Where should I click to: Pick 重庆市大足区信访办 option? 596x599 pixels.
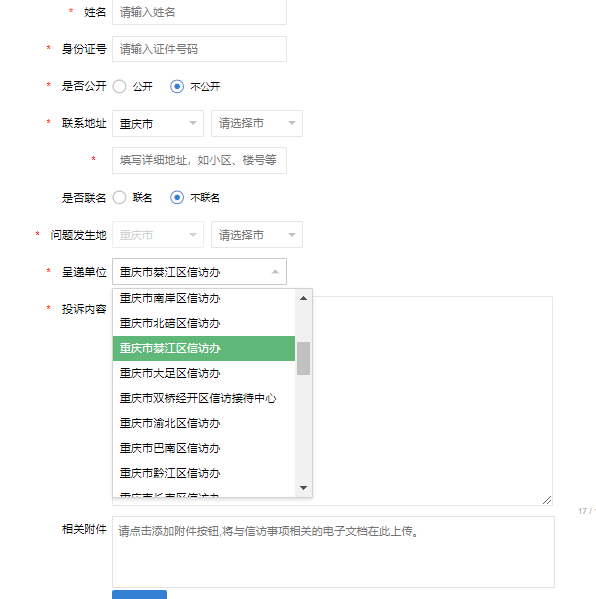click(x=204, y=373)
